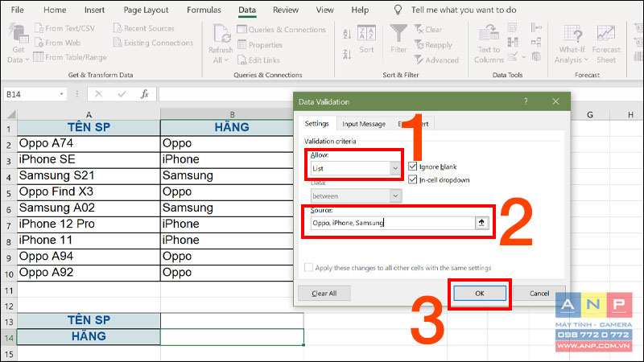Expand the Data Validation ribbon arrow
The height and width of the screenshot is (362, 644).
524,57
